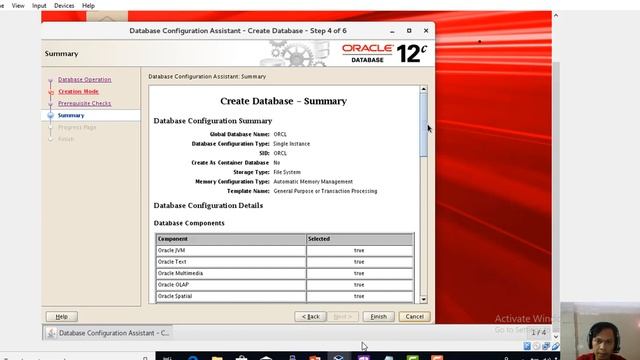Image resolution: width=640 pixels, height=360 pixels.
Task: Click 'Database Configuration Assistant: Summary' caption
Action: pos(207,76)
